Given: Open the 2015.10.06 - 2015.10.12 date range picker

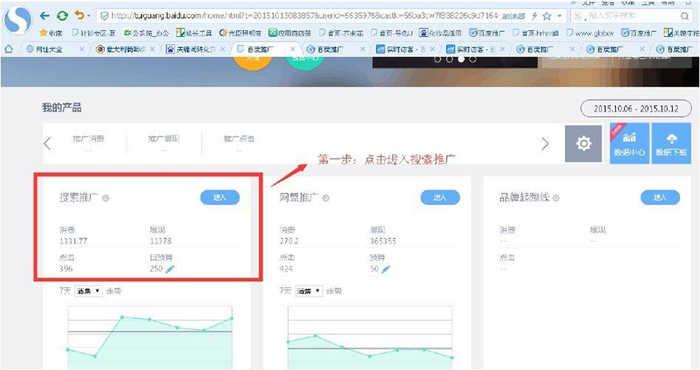Looking at the screenshot, I should [x=635, y=108].
